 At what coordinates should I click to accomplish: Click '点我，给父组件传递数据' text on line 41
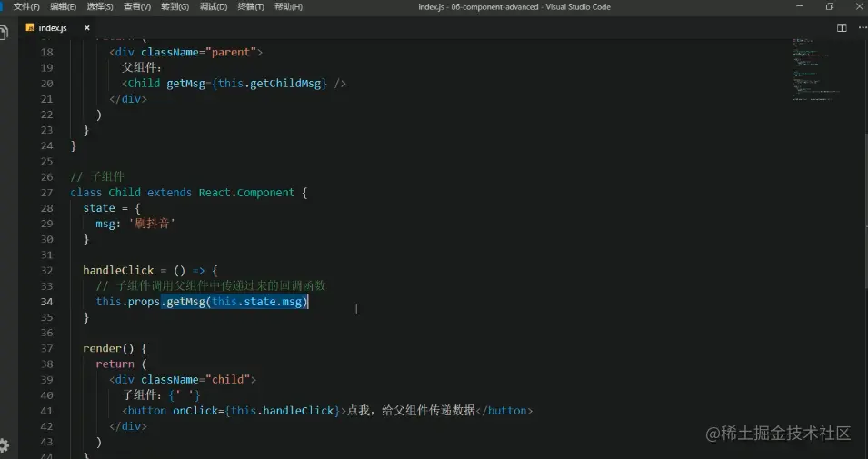click(411, 410)
